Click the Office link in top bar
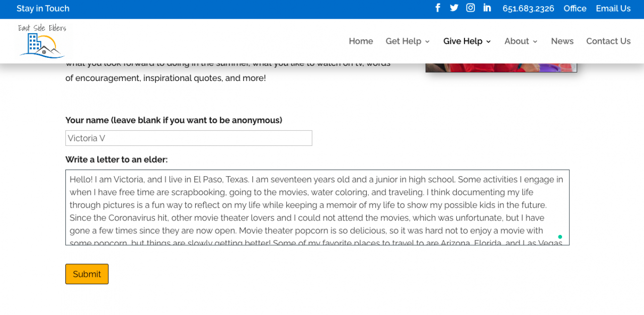Viewport: 644px width, 315px height. 575,9
